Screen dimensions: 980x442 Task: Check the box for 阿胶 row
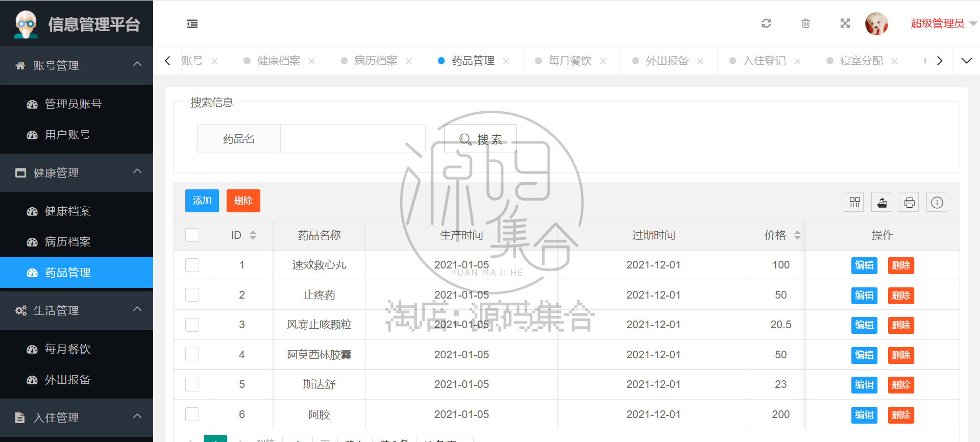(192, 414)
